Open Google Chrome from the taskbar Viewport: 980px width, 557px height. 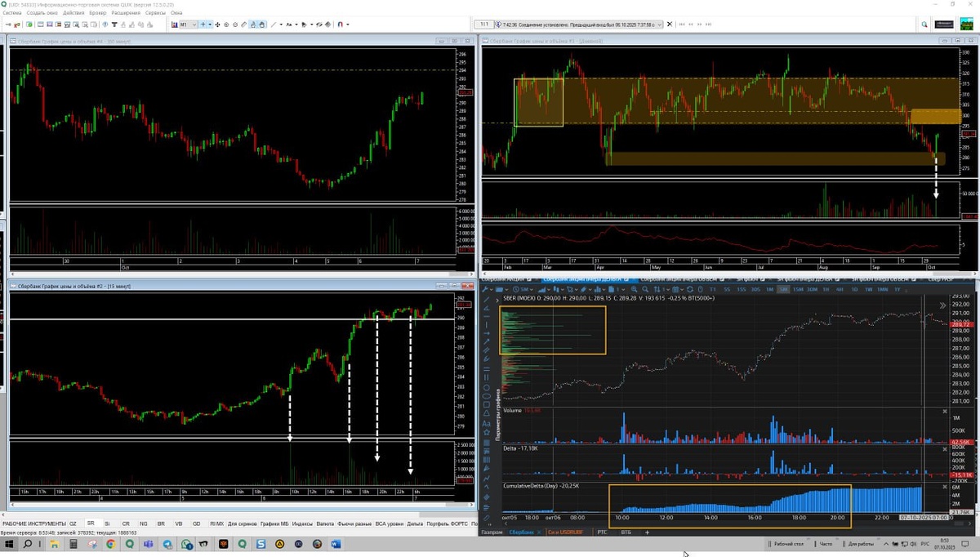click(x=111, y=544)
